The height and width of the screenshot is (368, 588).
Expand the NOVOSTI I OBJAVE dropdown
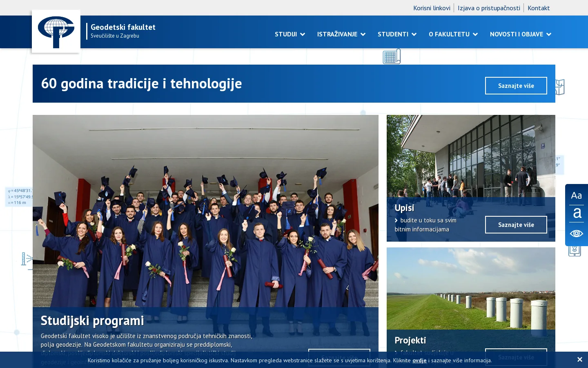[521, 34]
